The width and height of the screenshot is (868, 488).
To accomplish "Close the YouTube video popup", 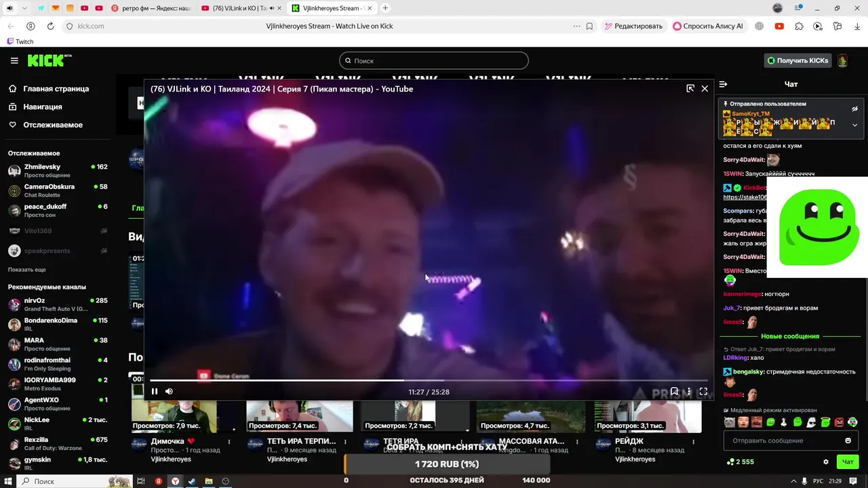I will pyautogui.click(x=705, y=89).
